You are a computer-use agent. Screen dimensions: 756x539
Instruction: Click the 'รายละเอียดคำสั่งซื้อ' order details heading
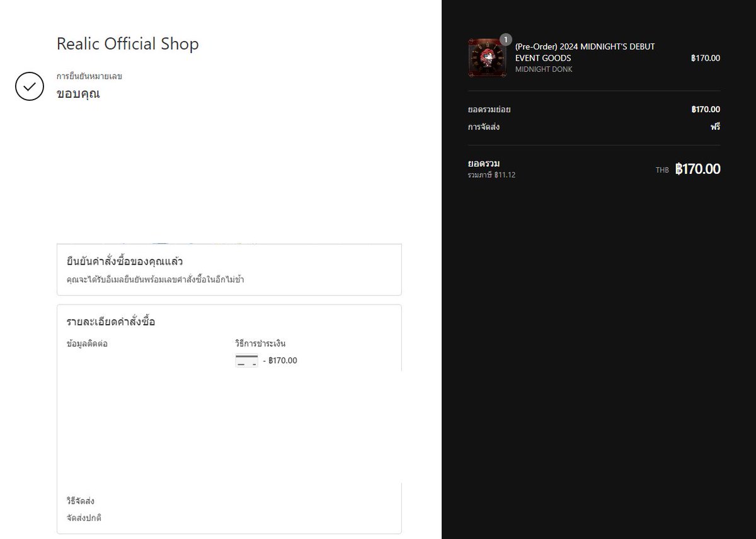[111, 322]
